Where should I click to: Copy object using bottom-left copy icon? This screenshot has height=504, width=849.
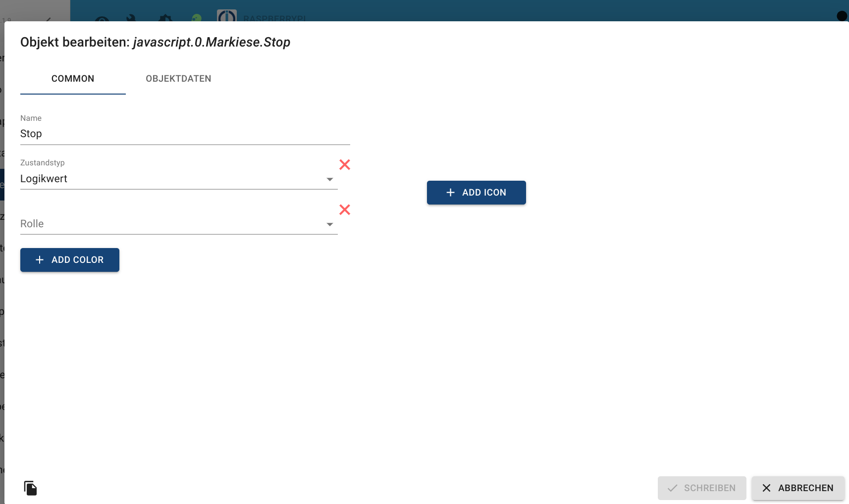coord(31,488)
